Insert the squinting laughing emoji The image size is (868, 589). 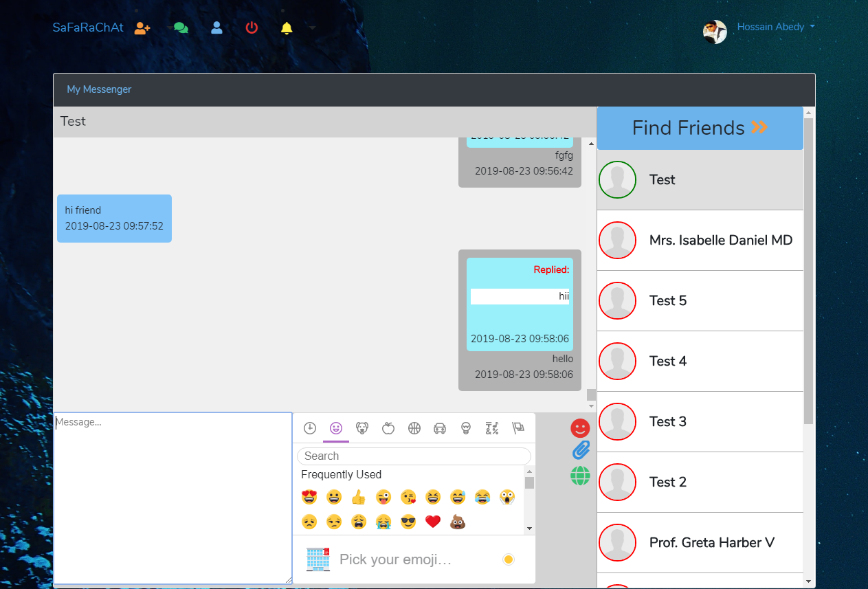(433, 497)
